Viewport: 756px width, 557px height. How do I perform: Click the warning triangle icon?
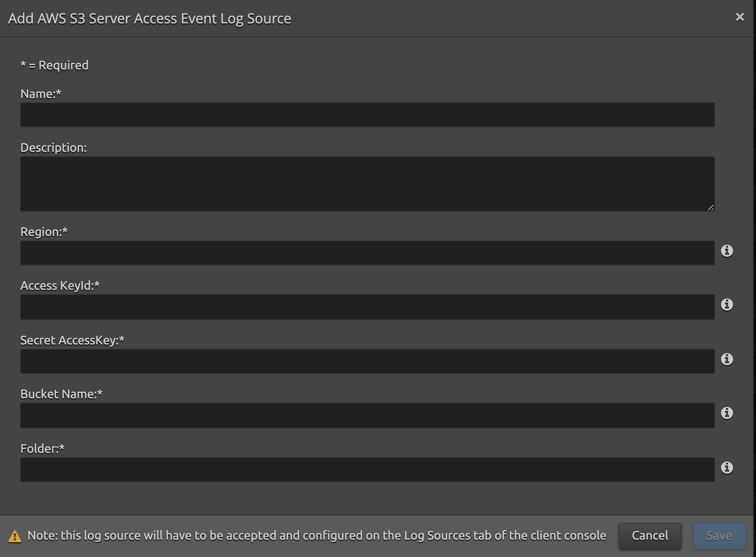(15, 537)
